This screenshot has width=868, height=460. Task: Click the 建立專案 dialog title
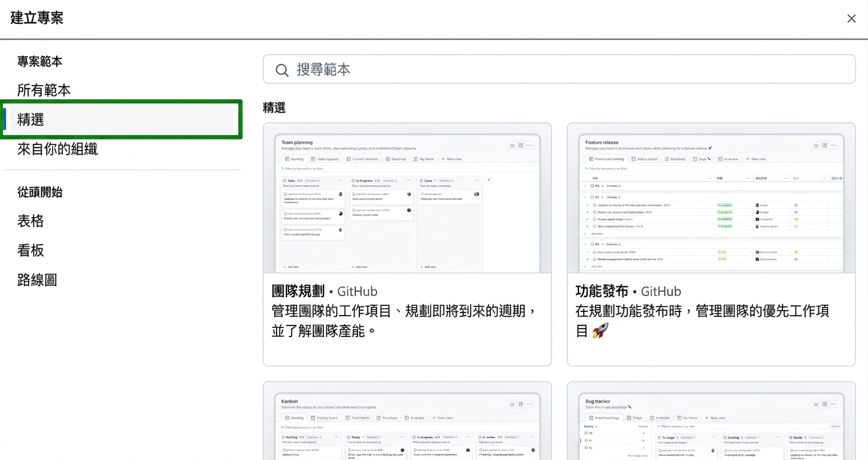37,18
